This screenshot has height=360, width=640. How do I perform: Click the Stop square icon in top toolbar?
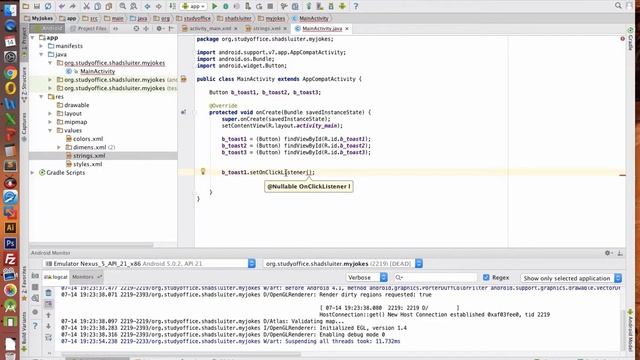(270, 6)
